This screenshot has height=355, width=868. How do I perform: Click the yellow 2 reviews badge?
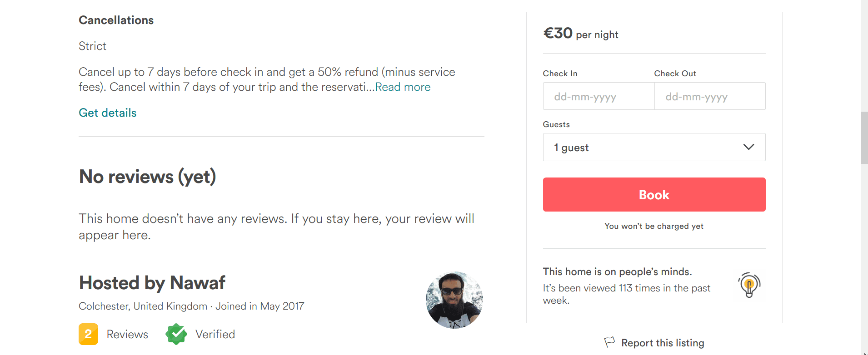88,334
